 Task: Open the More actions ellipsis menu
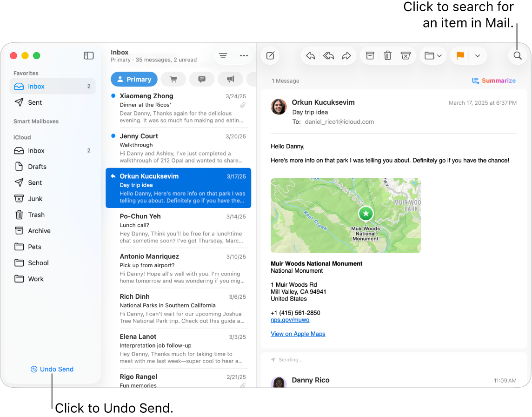click(x=244, y=55)
